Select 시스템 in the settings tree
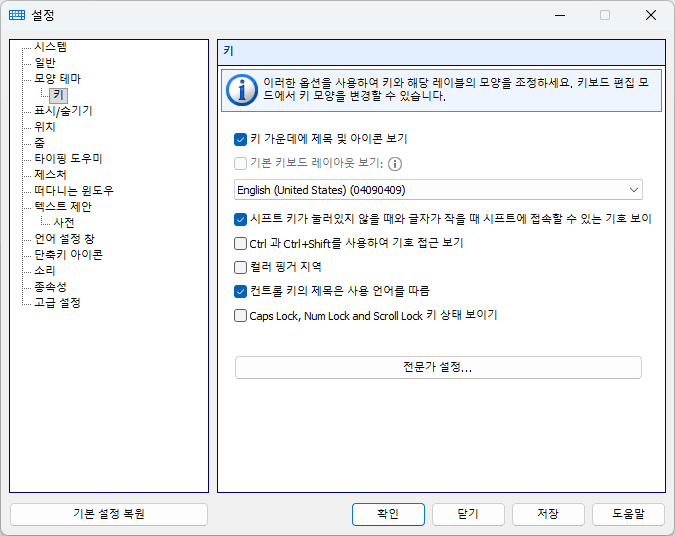Screen dimensions: 675x536 (50, 46)
